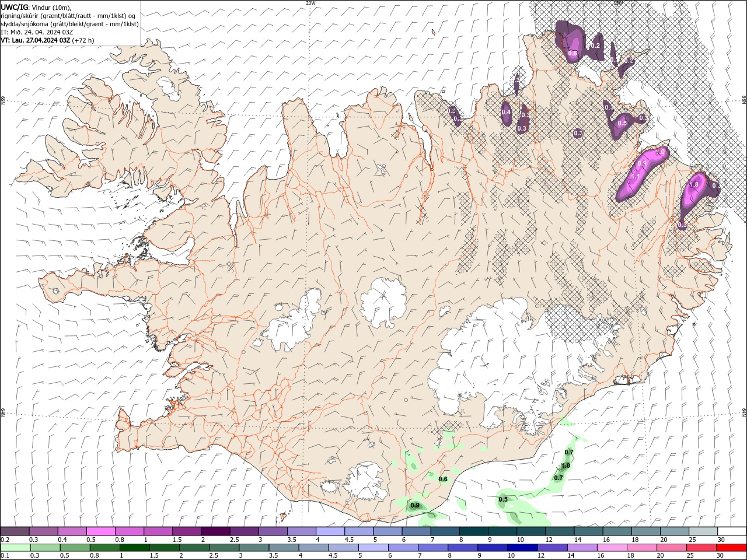This screenshot has width=747, height=560.
Task: Pick upper-row legend swatch labeled 0.2
Action: [x=15, y=531]
